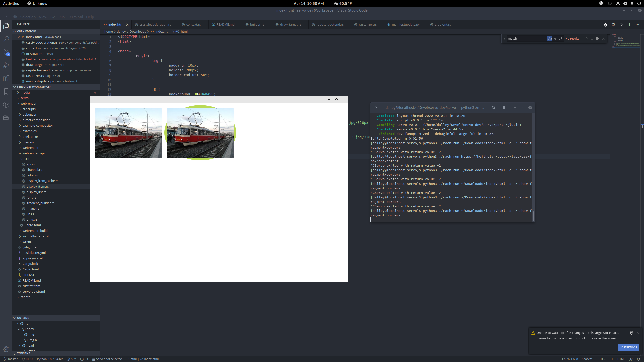Image resolution: width=644 pixels, height=362 pixels.
Task: Collapse the webrender_api folder
Action: coord(33,153)
